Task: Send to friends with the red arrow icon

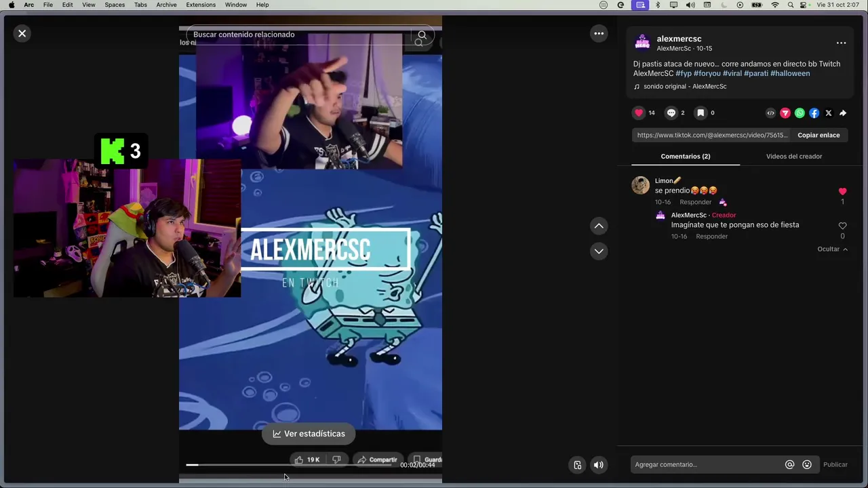Action: pyautogui.click(x=785, y=113)
